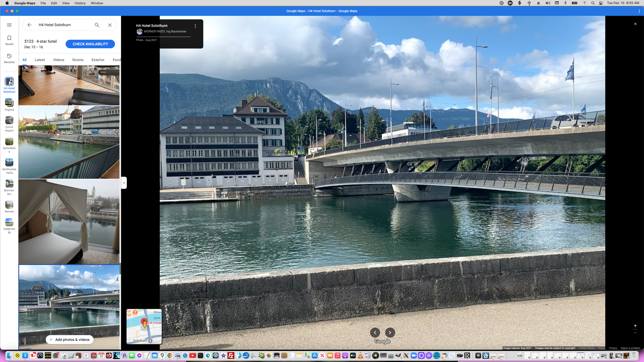Open the Solothurn minimap preview
Viewport: 644px width, 362px height.
pyautogui.click(x=144, y=326)
